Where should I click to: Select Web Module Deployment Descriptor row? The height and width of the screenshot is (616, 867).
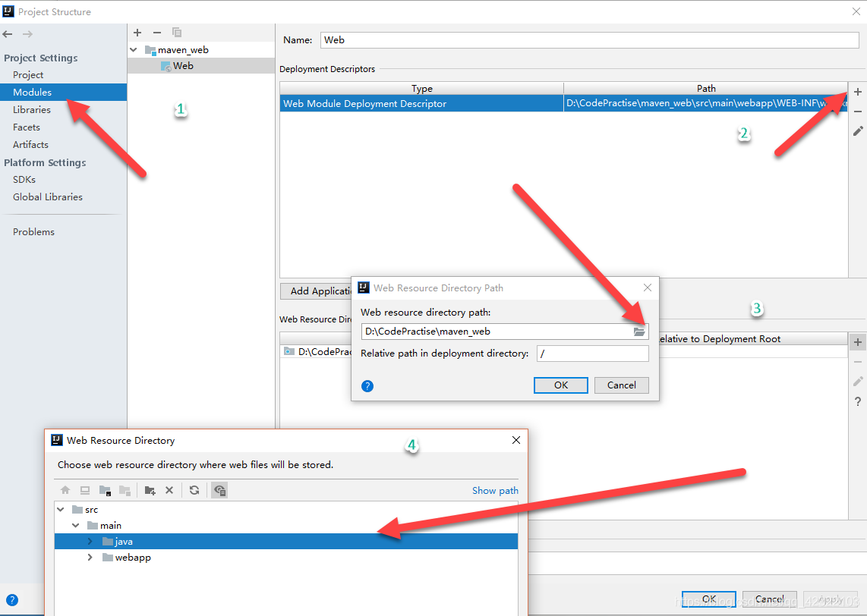pyautogui.click(x=563, y=103)
